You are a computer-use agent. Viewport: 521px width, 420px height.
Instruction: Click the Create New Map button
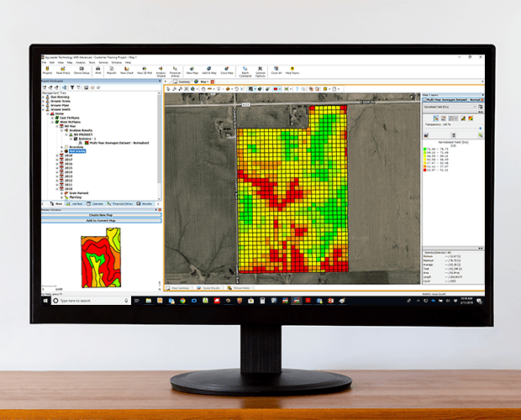click(x=101, y=215)
